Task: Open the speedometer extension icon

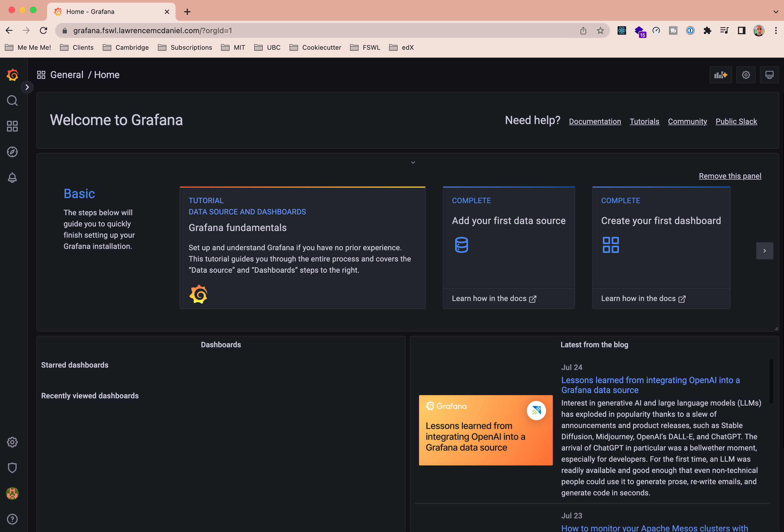Action: point(656,31)
